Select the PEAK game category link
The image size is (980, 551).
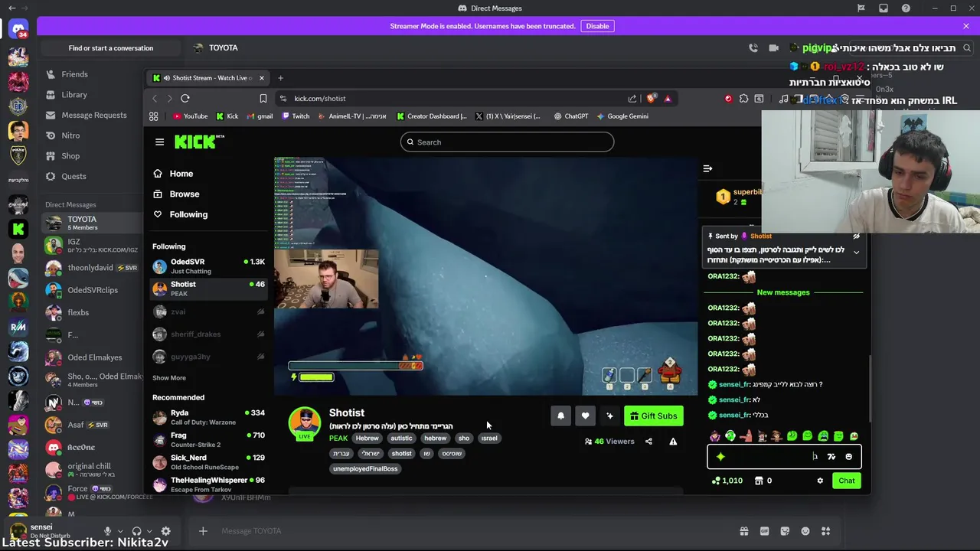pos(338,439)
